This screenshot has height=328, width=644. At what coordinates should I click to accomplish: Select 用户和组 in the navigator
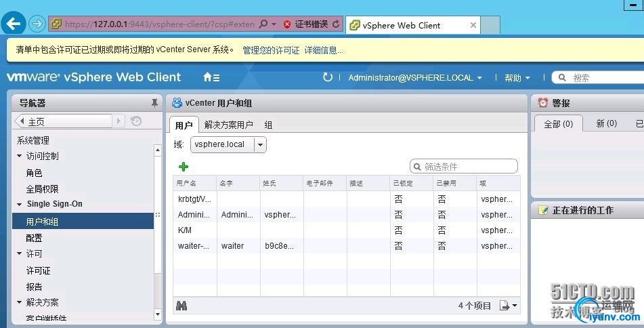83,221
